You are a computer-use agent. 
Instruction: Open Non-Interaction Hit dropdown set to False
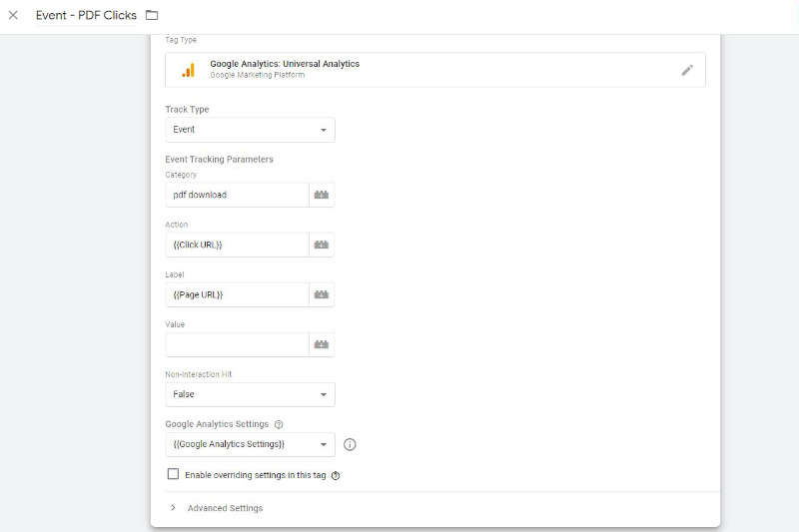[251, 394]
